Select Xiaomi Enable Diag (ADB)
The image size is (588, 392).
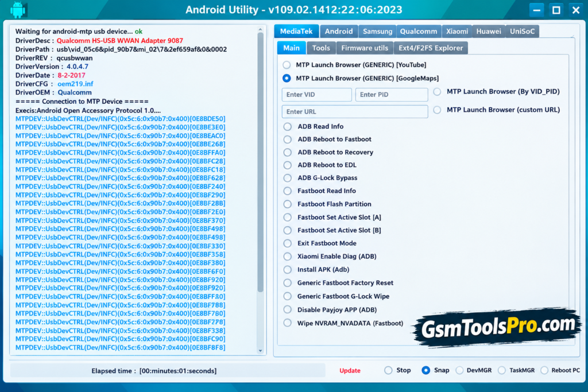click(288, 257)
